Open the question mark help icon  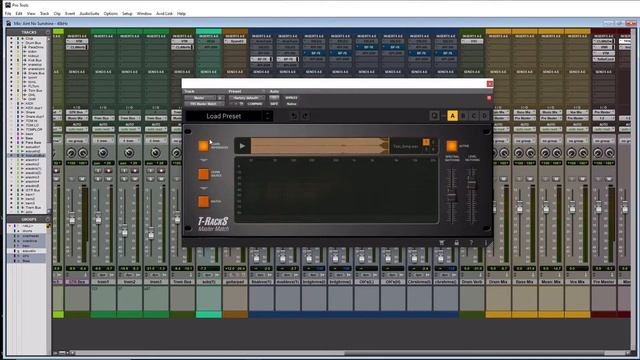point(471,242)
